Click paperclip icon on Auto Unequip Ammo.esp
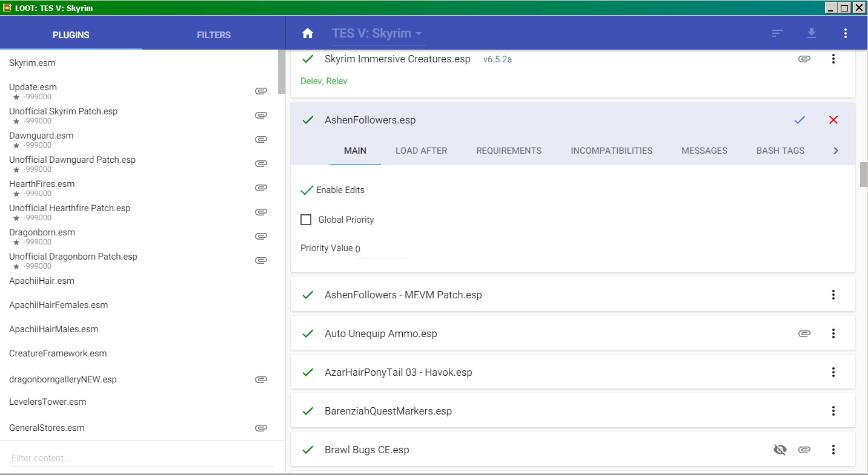 (804, 333)
